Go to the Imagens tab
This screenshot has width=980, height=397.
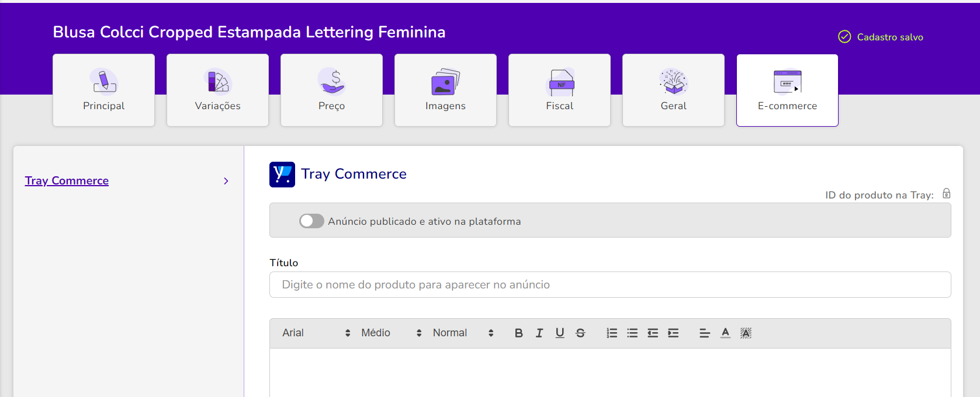click(x=445, y=90)
